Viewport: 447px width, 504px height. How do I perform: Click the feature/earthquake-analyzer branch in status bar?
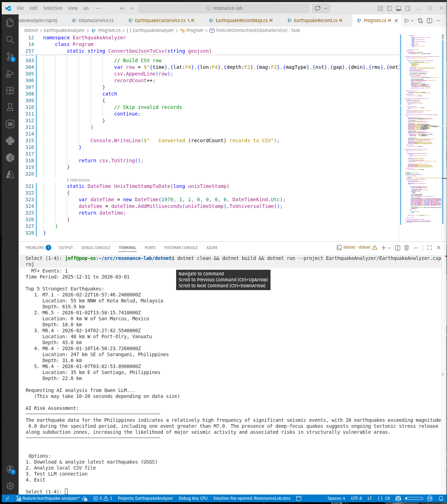(x=51, y=498)
